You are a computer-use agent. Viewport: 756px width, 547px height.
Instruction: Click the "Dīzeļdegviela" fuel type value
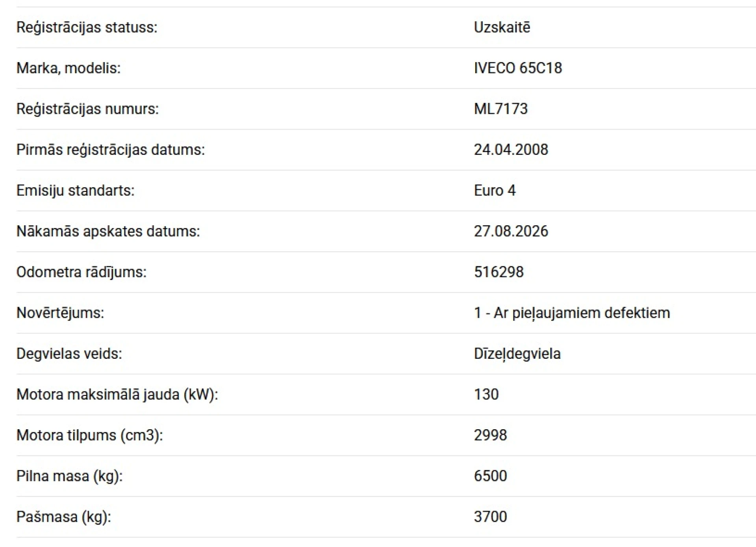coord(517,354)
